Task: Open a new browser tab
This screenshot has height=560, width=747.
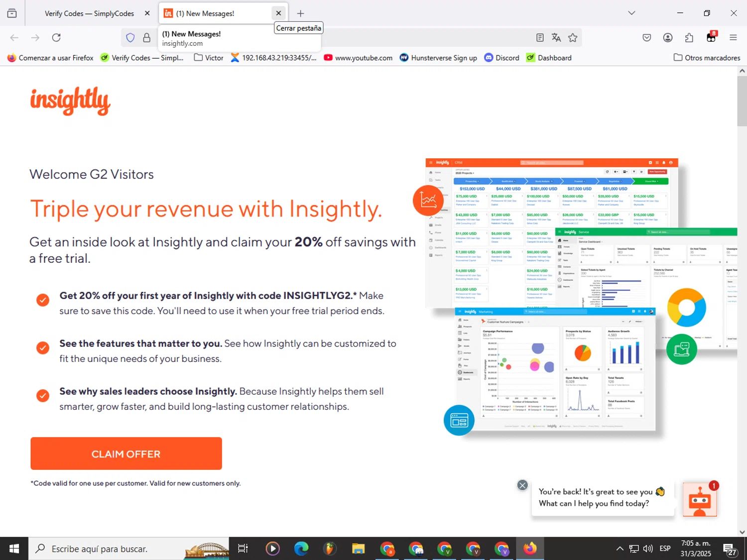Action: coord(300,13)
